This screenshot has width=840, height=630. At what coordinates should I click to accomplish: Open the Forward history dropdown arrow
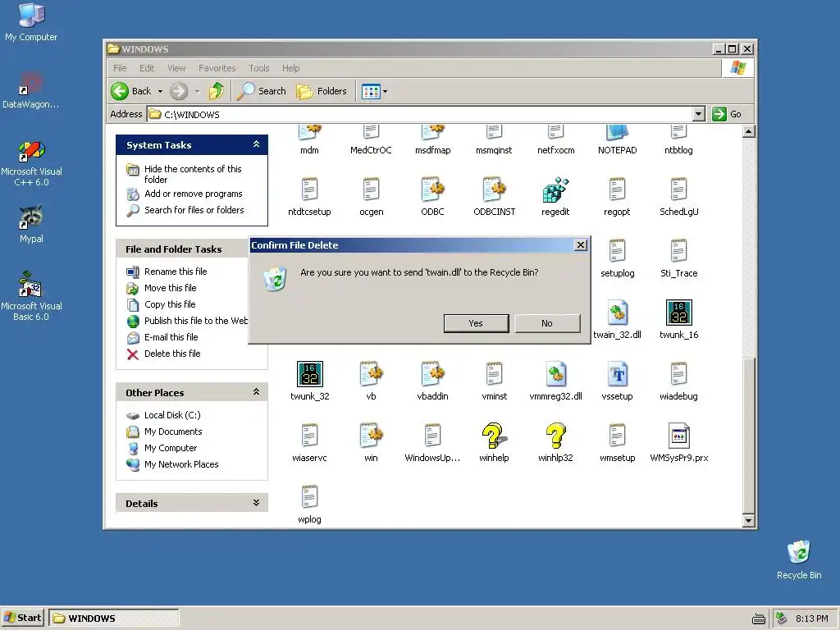tap(197, 92)
